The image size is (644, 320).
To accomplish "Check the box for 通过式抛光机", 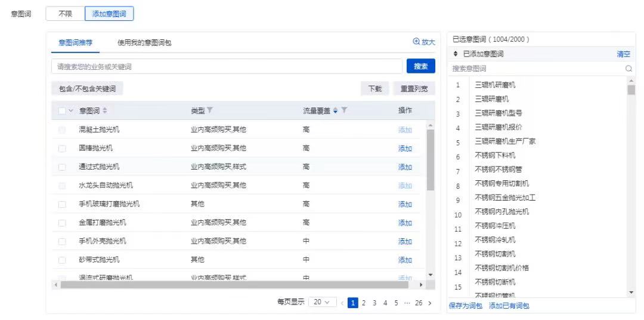I will pos(62,167).
